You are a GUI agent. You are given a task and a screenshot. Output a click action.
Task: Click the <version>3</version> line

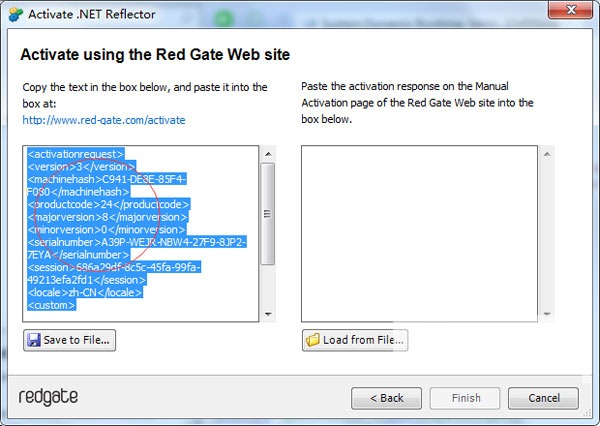tap(82, 167)
